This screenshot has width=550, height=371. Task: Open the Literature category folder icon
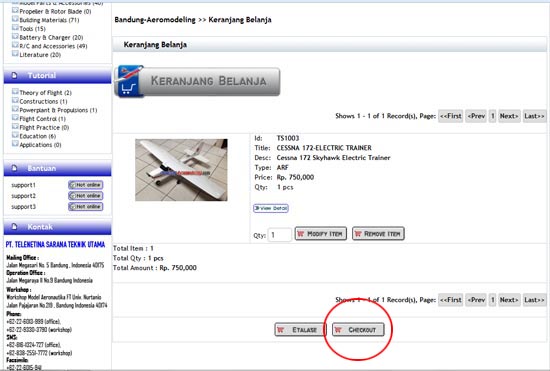pyautogui.click(x=15, y=53)
